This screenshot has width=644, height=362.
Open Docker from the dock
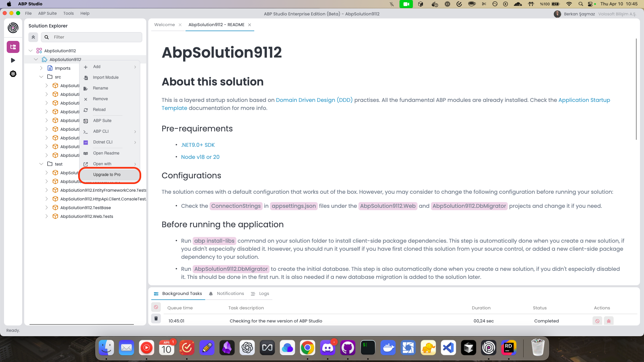pyautogui.click(x=388, y=348)
